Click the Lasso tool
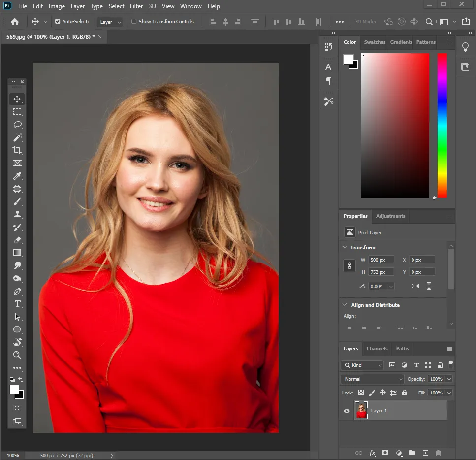 (17, 125)
